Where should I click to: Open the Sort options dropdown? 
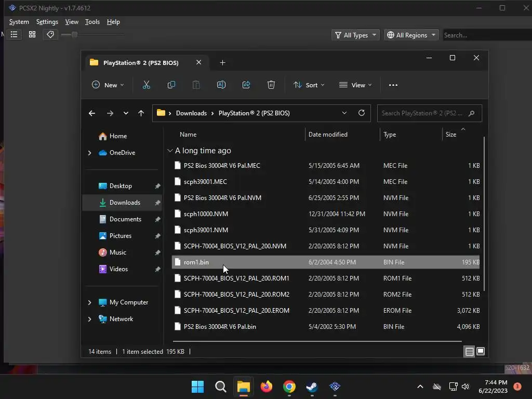click(309, 85)
